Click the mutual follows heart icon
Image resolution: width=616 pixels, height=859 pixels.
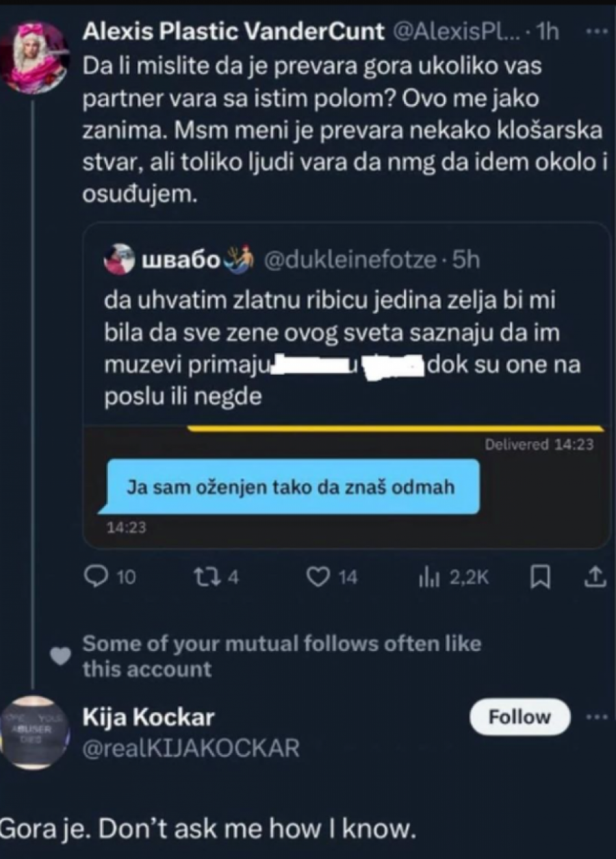tap(61, 655)
